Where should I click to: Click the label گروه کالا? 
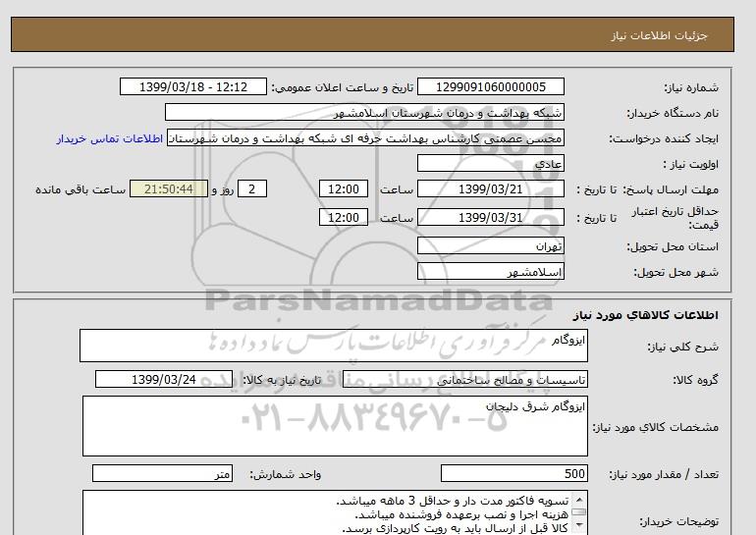(695, 380)
